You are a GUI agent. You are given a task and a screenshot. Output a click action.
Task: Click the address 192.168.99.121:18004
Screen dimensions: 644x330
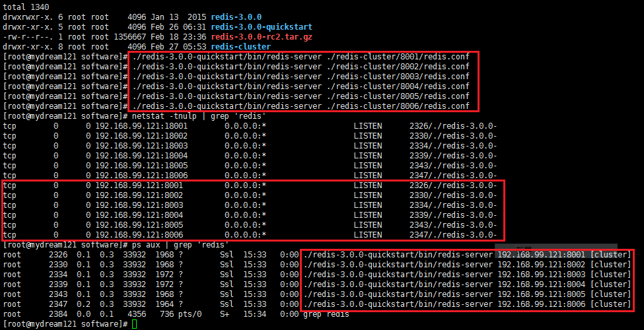pyautogui.click(x=142, y=156)
